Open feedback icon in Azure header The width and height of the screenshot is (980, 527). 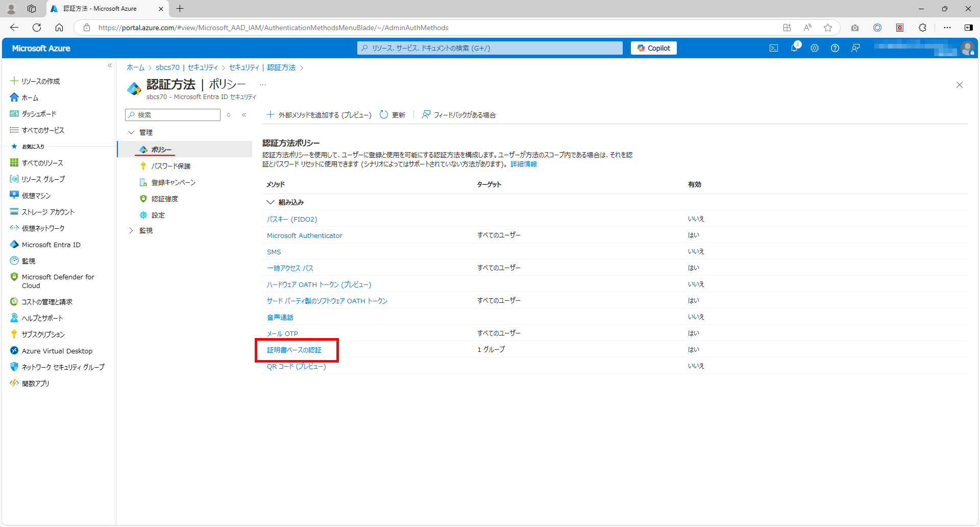pyautogui.click(x=855, y=48)
